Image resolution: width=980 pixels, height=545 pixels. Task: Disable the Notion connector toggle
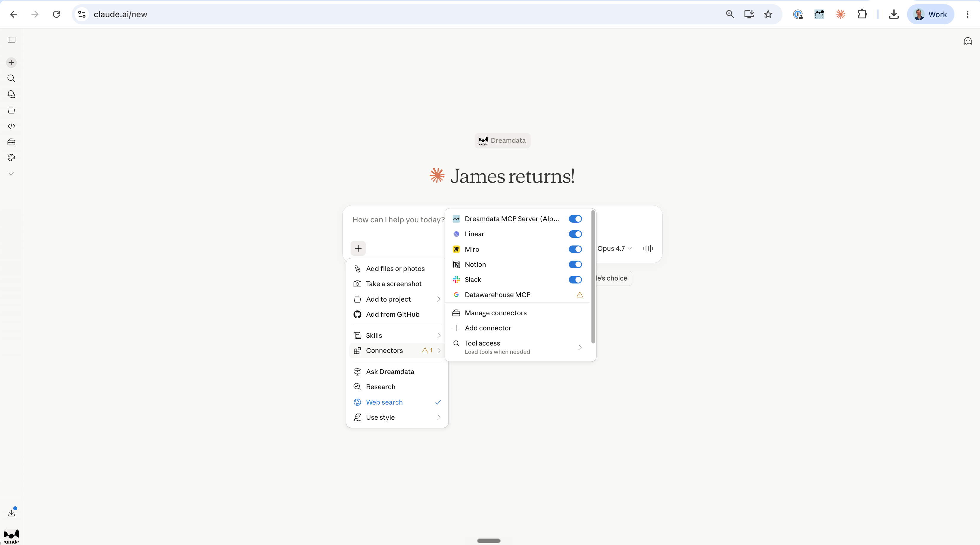(x=575, y=264)
